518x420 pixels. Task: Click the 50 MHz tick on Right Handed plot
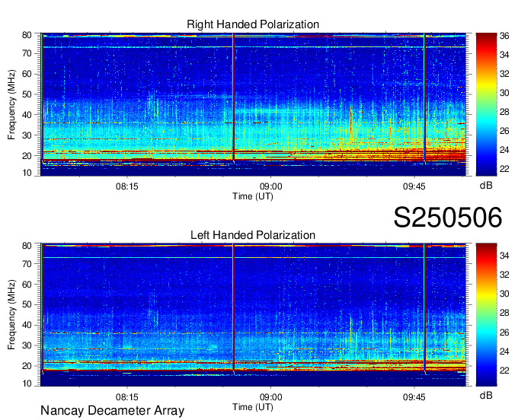pyautogui.click(x=27, y=94)
